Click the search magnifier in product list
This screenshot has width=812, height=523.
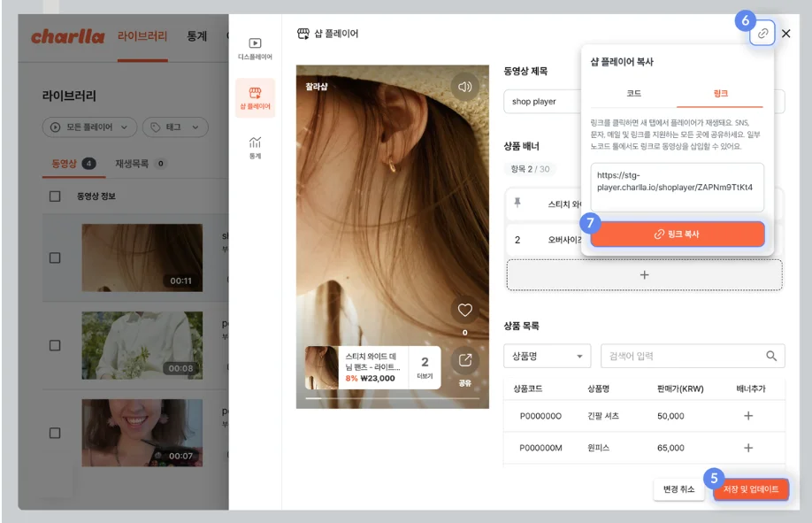[771, 356]
